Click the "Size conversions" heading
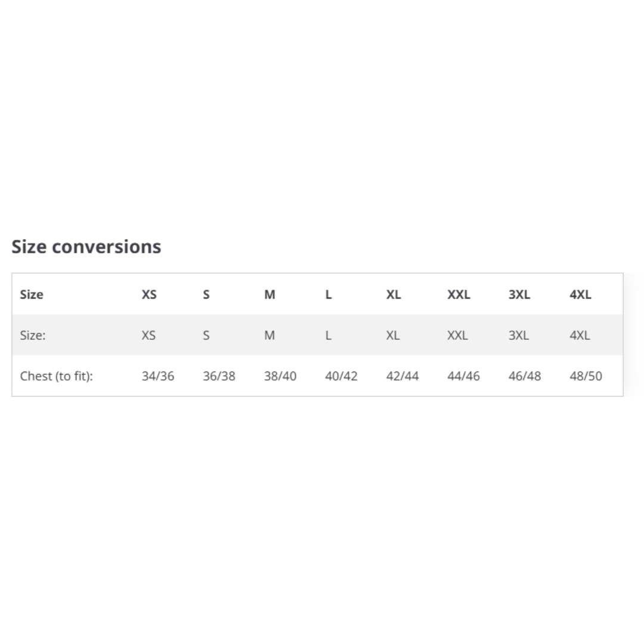 (x=86, y=247)
